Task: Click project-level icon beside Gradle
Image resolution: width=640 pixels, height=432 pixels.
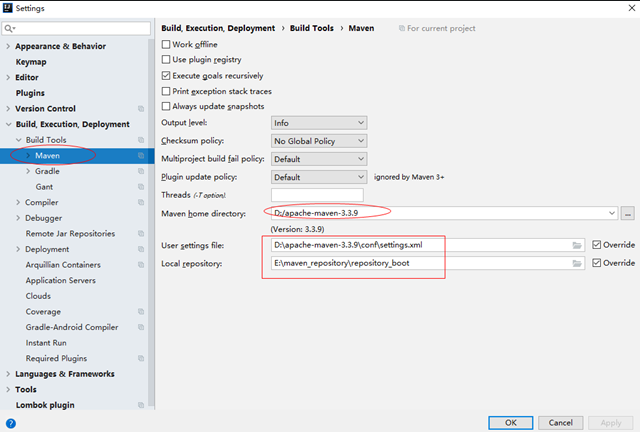Action: click(x=141, y=171)
